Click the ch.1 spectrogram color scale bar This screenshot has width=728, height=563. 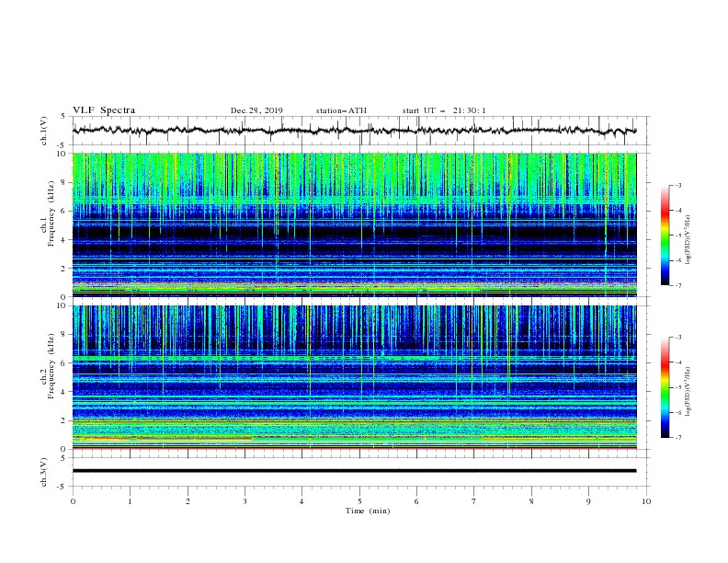coord(665,236)
